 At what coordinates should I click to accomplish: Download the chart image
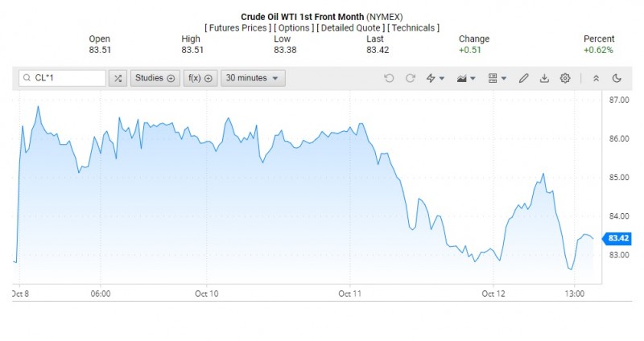(544, 78)
